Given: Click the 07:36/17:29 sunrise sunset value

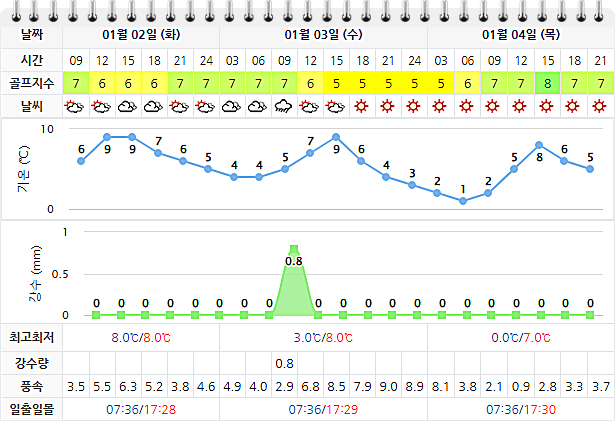Looking at the screenshot, I should tap(323, 410).
